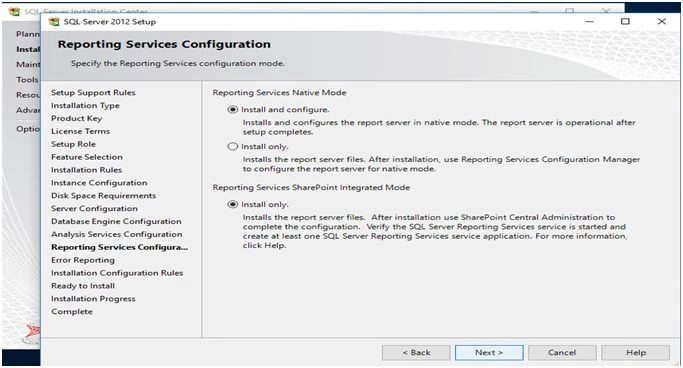Minimize the SQL Server 2012 Setup window

[x=589, y=21]
